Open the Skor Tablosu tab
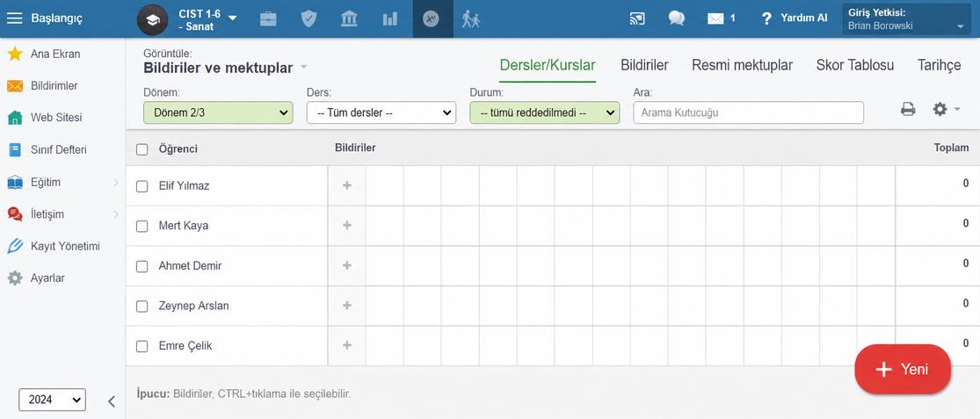 pyautogui.click(x=854, y=65)
